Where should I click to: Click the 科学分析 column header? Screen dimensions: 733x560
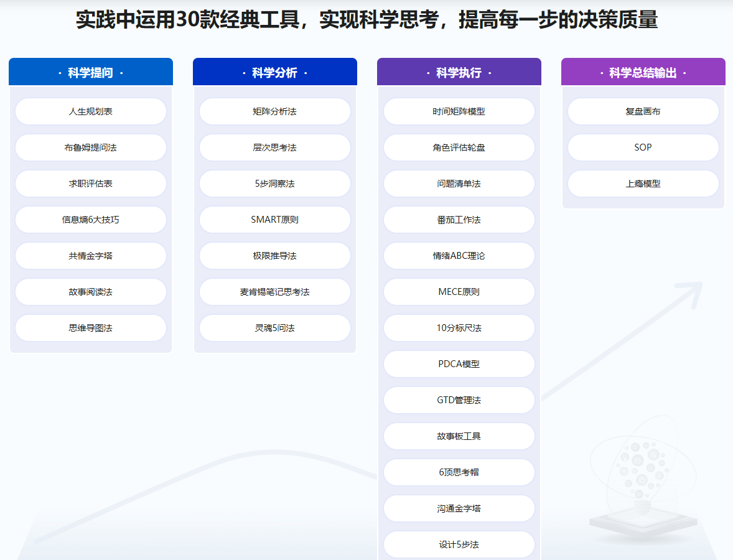point(275,72)
